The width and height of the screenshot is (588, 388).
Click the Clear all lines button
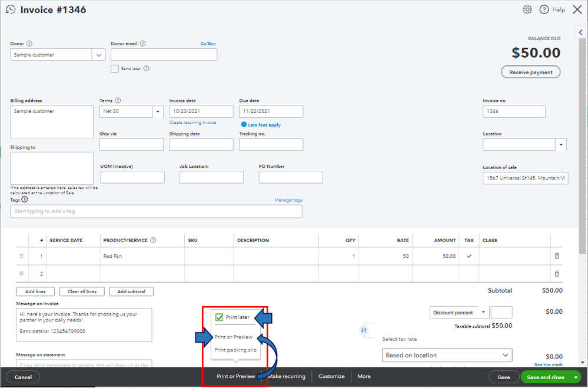(82, 291)
